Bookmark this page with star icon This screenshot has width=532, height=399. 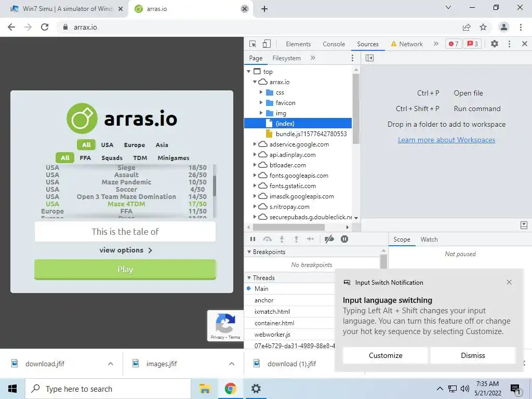pos(483,27)
